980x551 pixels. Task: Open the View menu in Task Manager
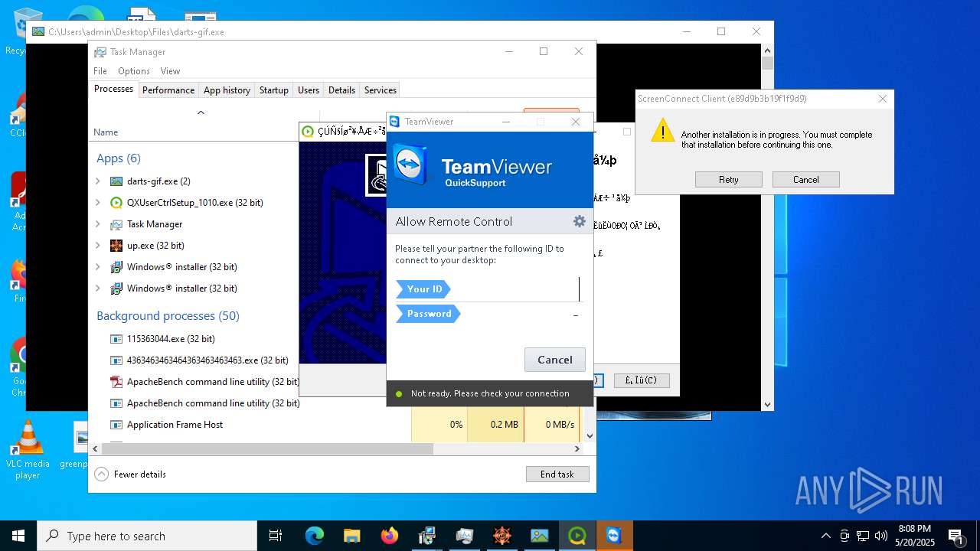coord(170,71)
